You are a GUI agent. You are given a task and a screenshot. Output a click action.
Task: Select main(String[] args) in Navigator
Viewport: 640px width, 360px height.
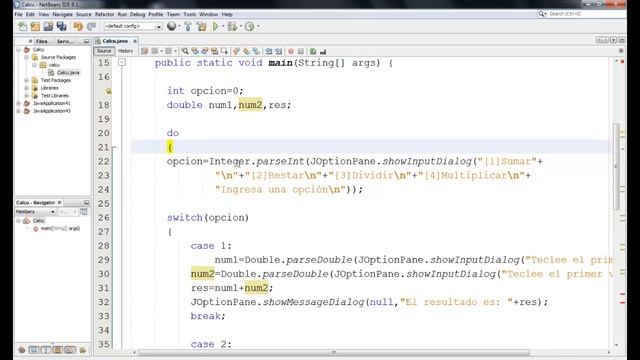click(x=60, y=229)
